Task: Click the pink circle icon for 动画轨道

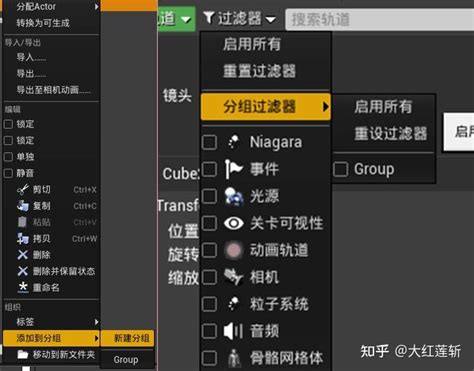Action: 234,250
